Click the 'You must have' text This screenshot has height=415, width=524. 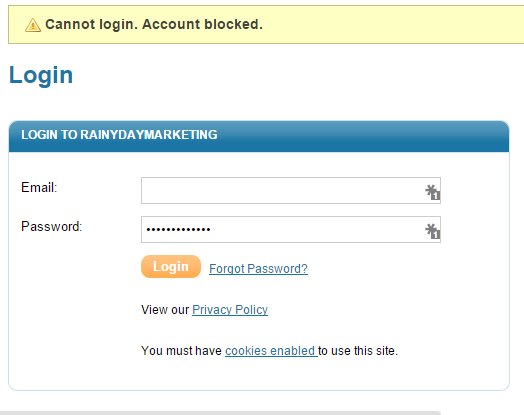click(181, 351)
